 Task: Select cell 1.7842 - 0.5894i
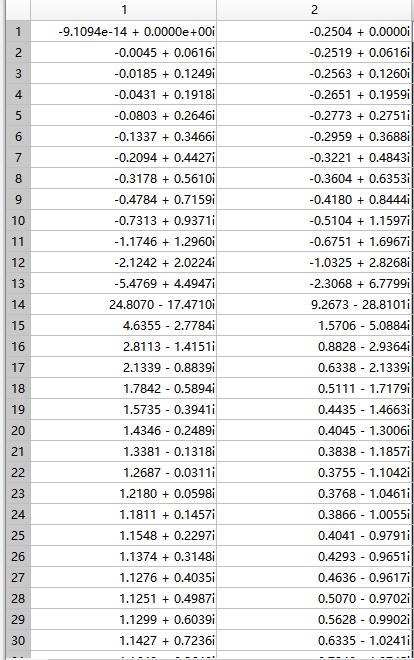point(124,388)
